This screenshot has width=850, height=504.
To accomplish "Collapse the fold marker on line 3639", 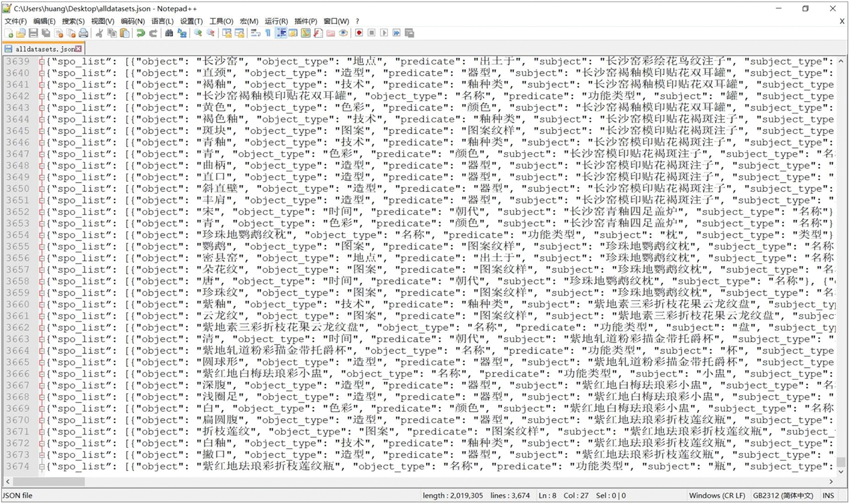I will [41, 62].
